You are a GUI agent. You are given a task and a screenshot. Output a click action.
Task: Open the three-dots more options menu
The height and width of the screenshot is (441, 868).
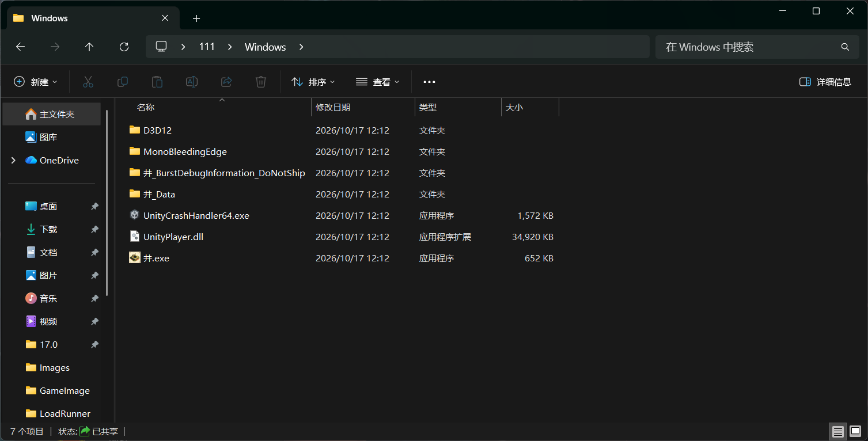coord(429,82)
